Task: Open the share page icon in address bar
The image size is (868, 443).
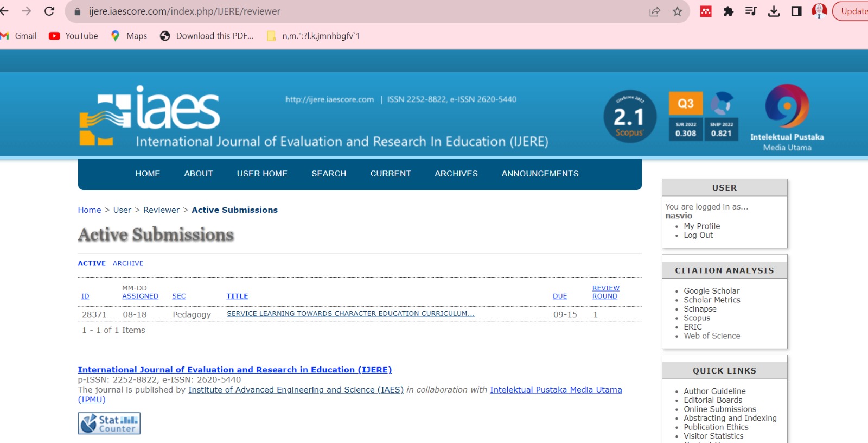Action: [655, 11]
